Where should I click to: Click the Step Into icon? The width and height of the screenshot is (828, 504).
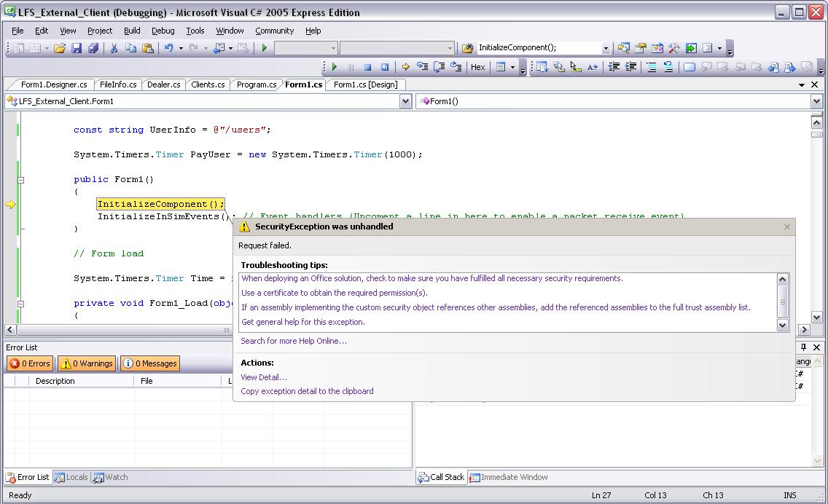[423, 67]
